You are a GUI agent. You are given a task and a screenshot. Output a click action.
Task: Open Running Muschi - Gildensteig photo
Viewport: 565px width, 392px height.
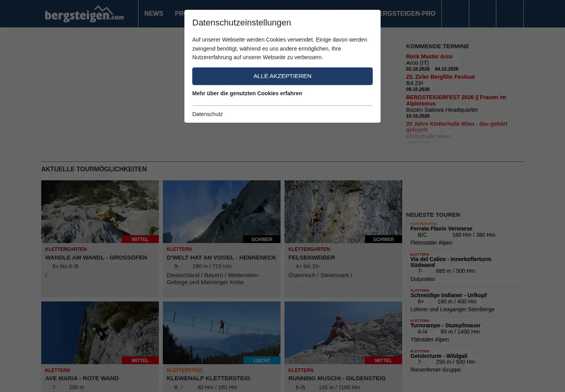point(343,333)
